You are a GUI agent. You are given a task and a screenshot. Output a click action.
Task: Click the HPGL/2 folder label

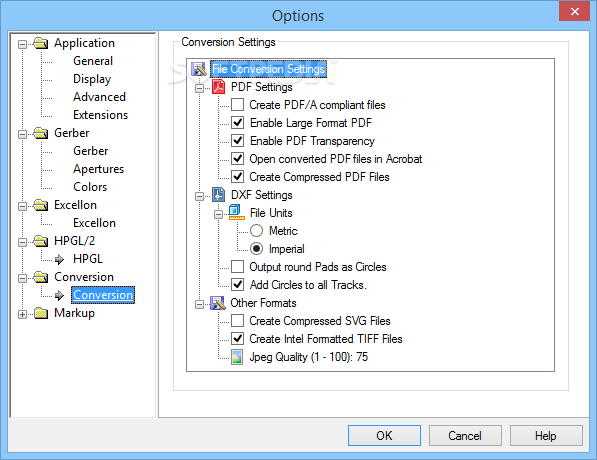(75, 241)
